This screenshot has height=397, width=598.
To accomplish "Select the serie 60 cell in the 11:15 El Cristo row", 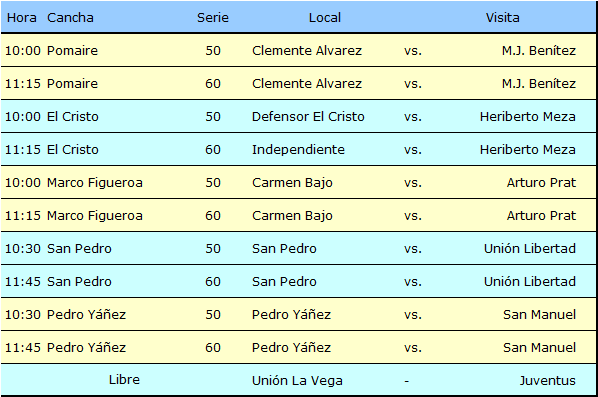I will tap(213, 149).
